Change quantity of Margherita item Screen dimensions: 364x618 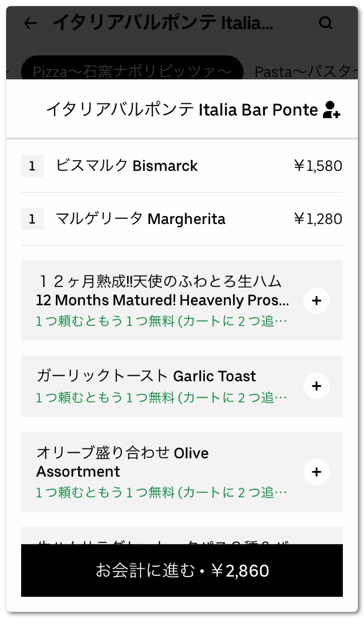[x=32, y=219]
